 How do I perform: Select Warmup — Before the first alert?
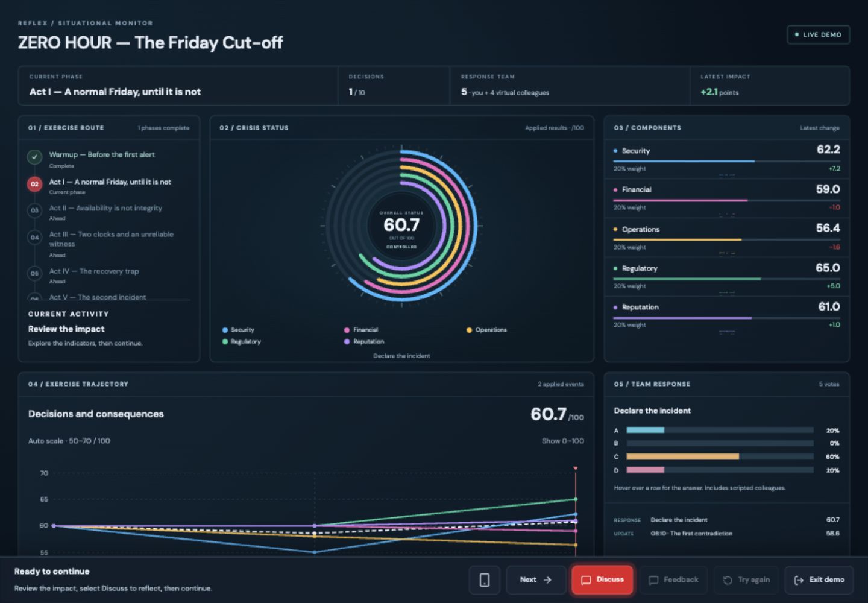coord(102,155)
